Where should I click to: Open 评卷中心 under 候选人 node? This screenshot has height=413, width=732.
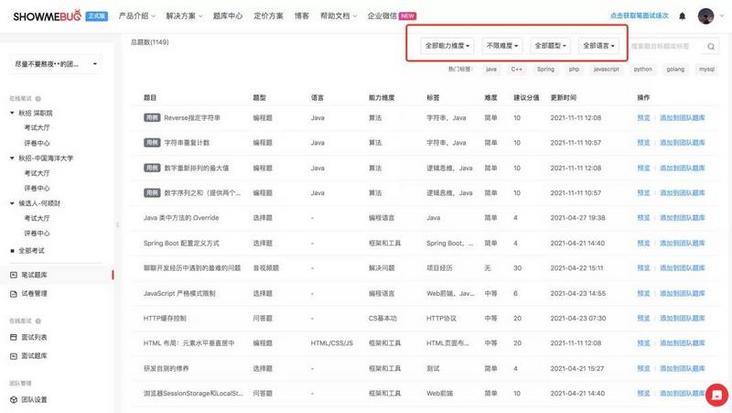[37, 233]
